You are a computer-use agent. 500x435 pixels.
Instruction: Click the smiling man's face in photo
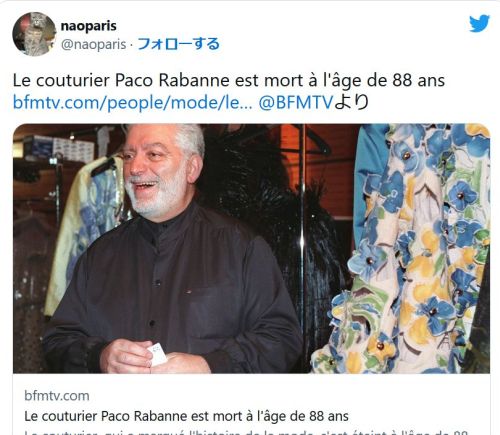(x=159, y=172)
